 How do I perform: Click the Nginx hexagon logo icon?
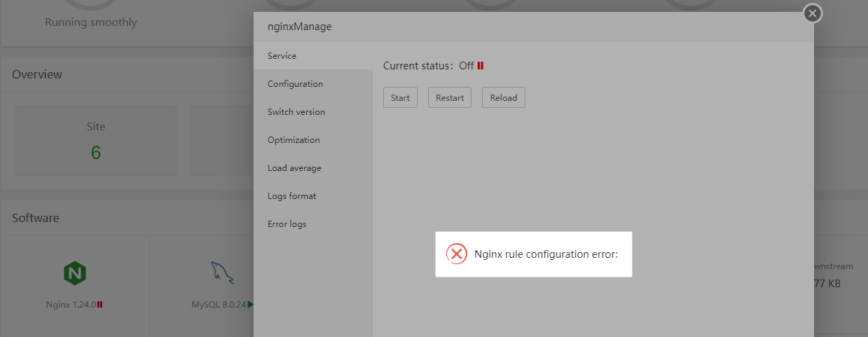(75, 272)
